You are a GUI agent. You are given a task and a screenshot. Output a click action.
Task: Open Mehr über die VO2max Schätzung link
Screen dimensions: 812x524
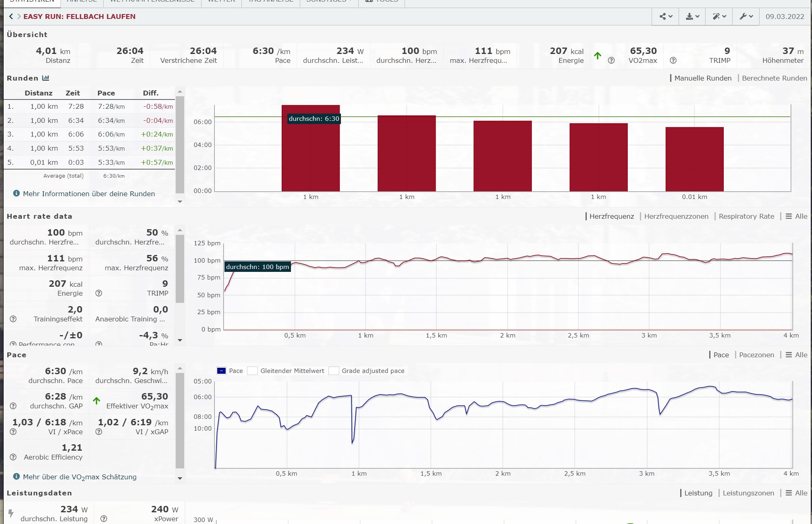[x=79, y=477]
